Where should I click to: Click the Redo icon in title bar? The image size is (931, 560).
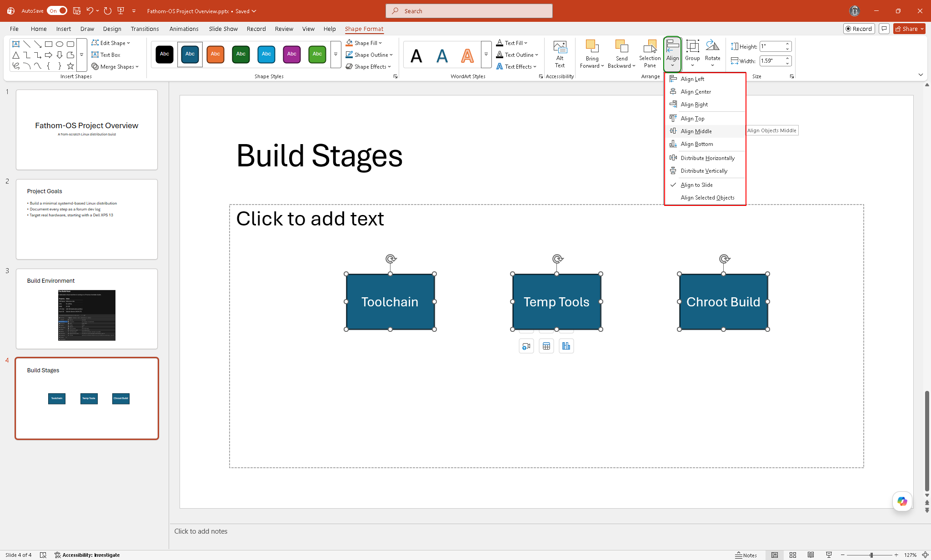pyautogui.click(x=108, y=10)
